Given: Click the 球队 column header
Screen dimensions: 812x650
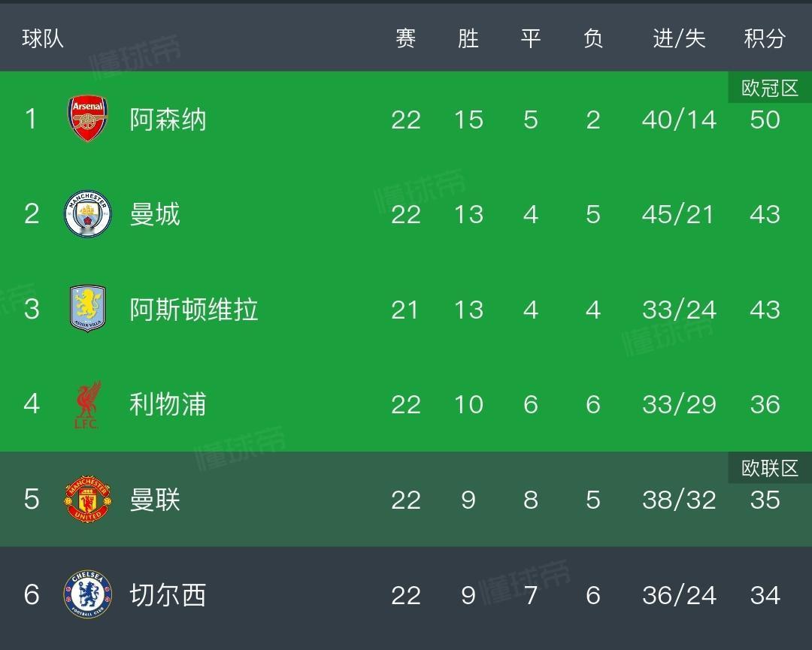Looking at the screenshot, I should pyautogui.click(x=43, y=38).
